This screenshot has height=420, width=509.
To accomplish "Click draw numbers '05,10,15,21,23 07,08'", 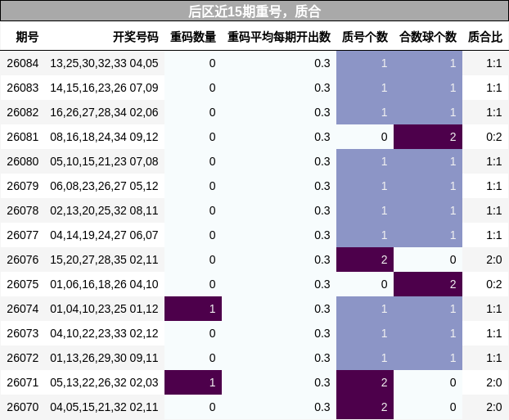I will [104, 161].
